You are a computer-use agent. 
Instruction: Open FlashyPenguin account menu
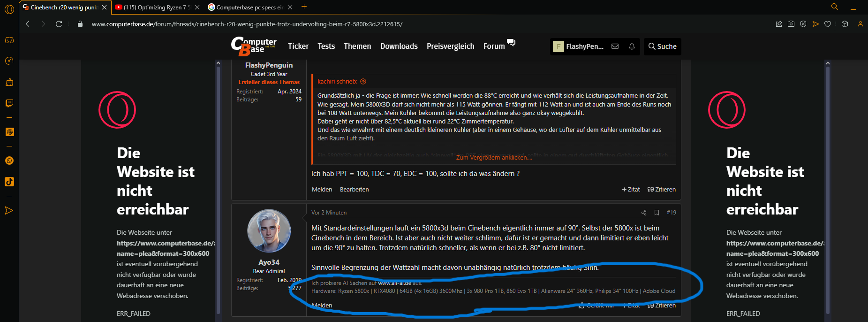[578, 46]
